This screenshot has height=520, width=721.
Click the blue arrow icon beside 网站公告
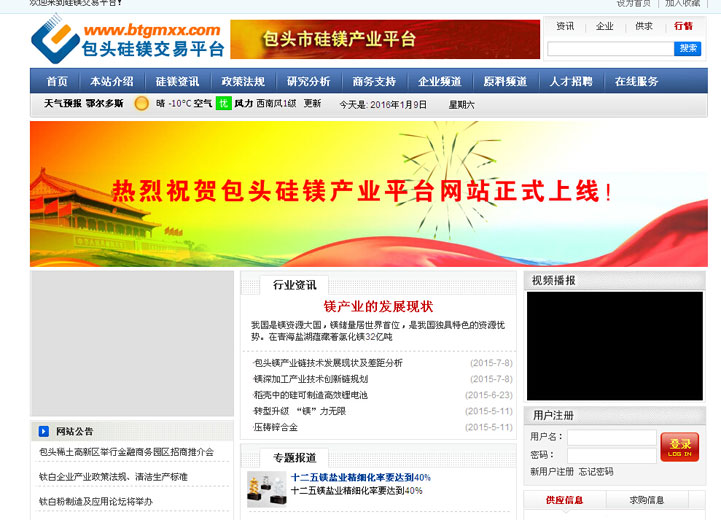coord(44,431)
